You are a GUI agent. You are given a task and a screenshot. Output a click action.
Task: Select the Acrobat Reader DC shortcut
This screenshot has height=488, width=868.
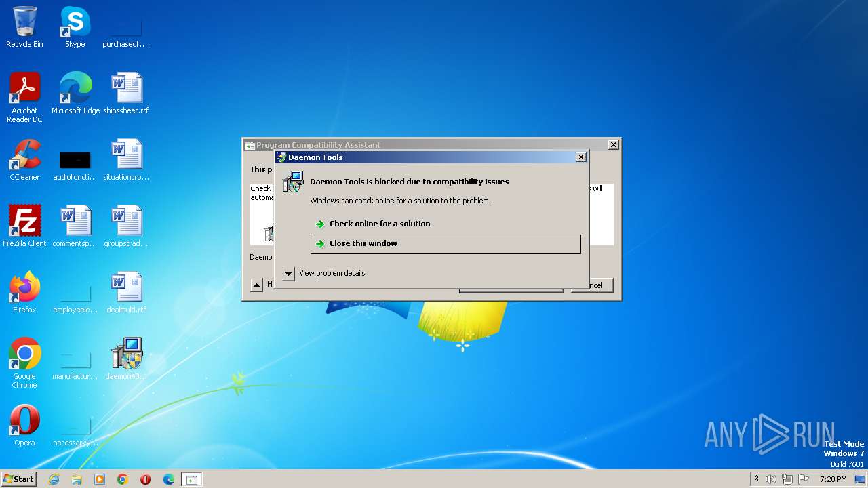click(24, 98)
